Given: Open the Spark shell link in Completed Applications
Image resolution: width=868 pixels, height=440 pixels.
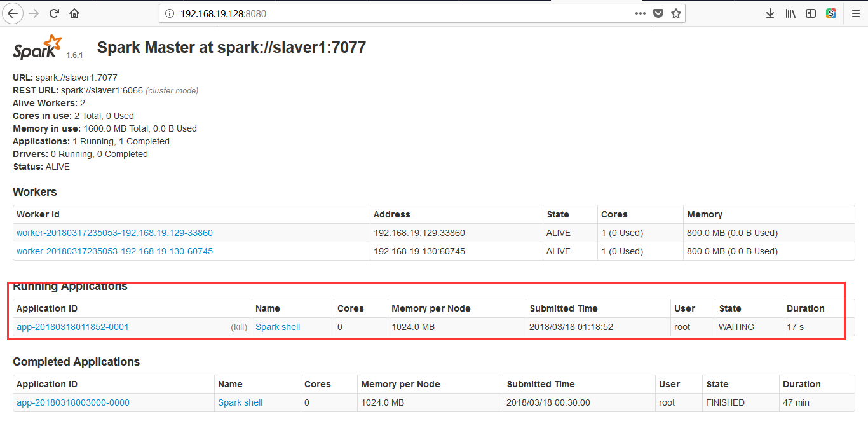Looking at the screenshot, I should coord(240,402).
